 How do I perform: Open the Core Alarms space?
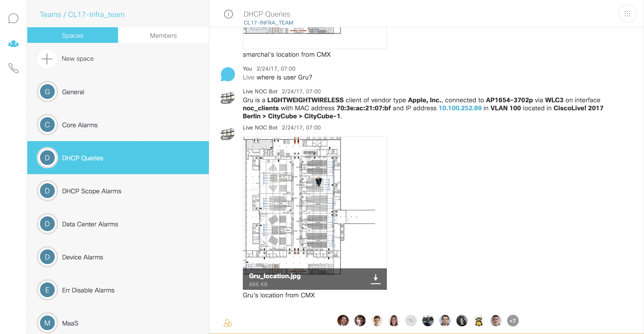click(80, 125)
